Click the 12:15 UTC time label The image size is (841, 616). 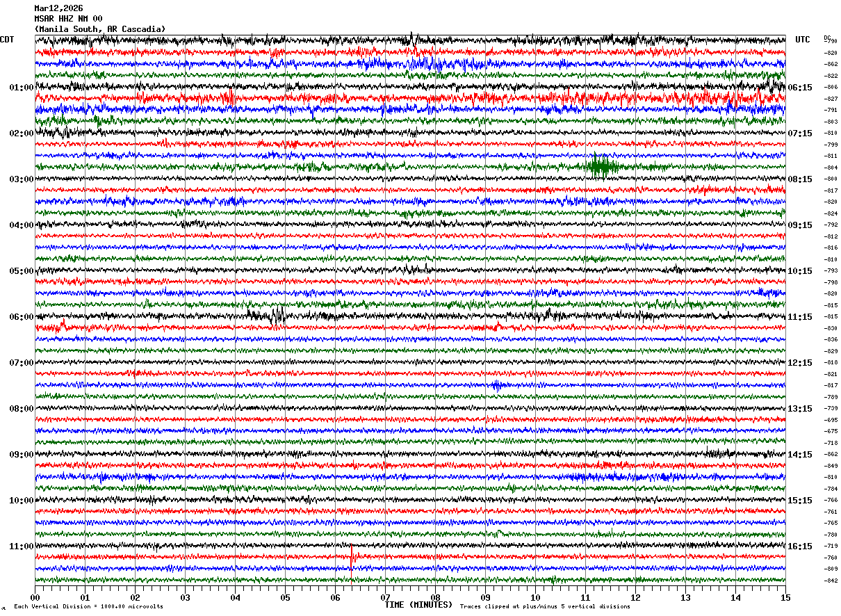pos(800,363)
